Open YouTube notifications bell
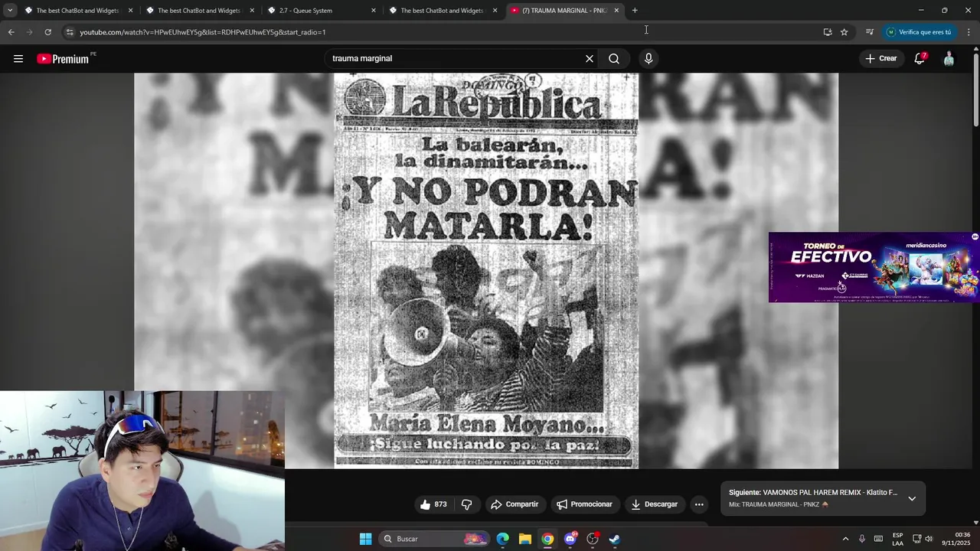This screenshot has height=551, width=980. pyautogui.click(x=920, y=59)
